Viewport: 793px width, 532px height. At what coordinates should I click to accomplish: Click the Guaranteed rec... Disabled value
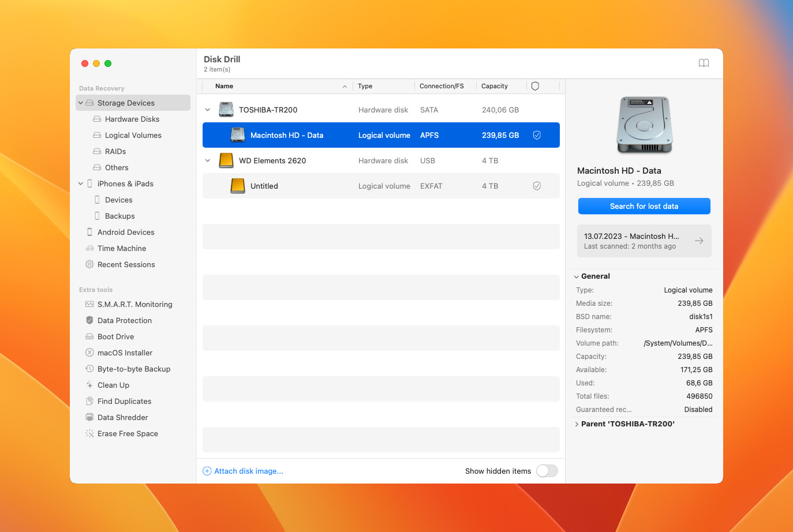pos(698,410)
